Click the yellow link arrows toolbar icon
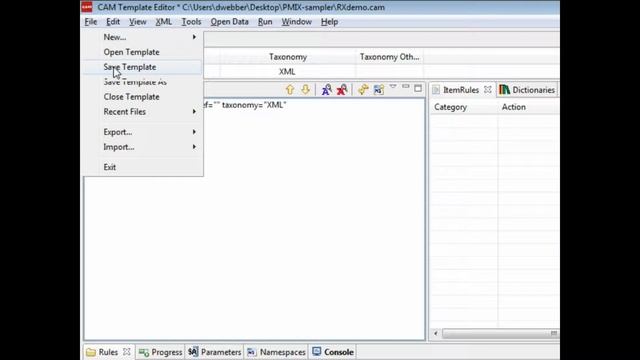 (363, 89)
